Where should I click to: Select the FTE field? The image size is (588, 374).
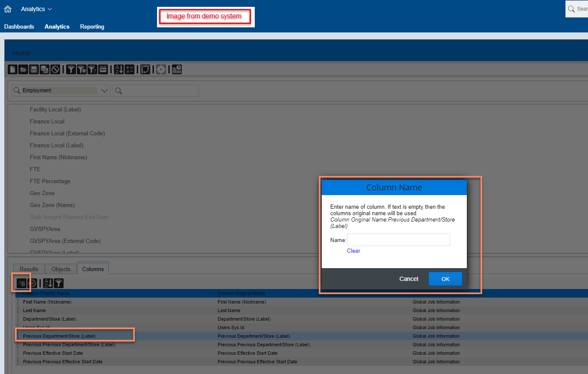35,169
